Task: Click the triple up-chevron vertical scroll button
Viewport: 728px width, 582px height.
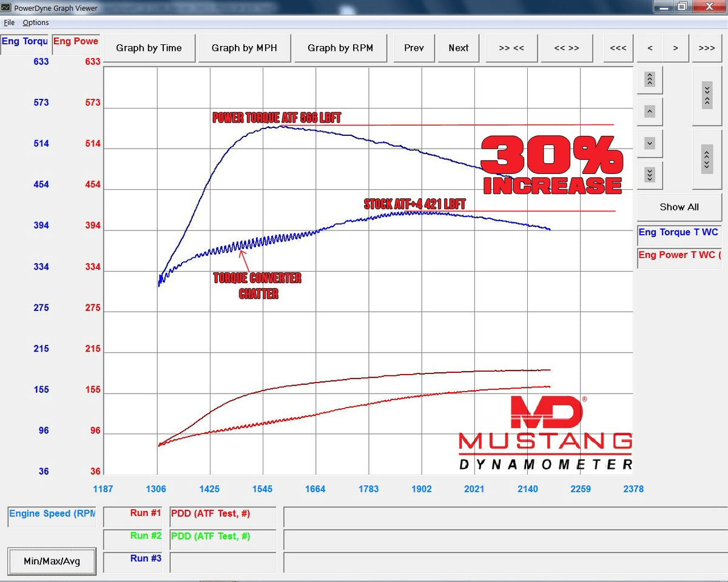Action: click(x=650, y=79)
